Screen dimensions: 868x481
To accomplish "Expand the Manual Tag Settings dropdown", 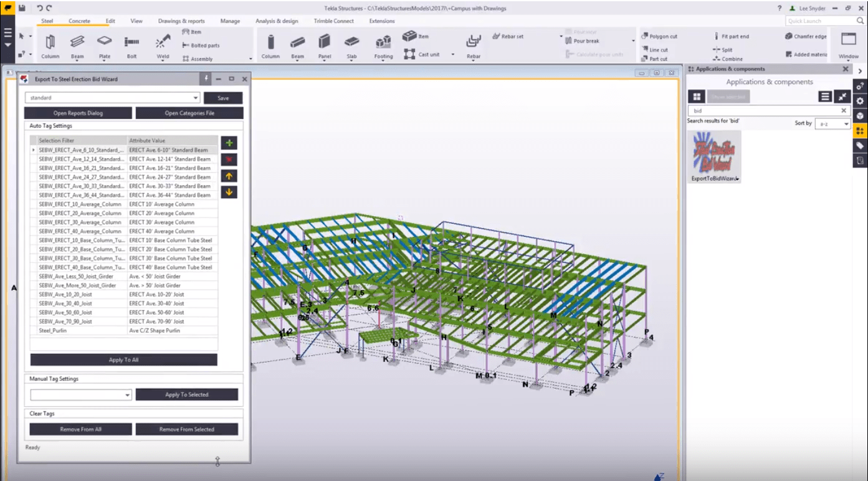I will (128, 395).
